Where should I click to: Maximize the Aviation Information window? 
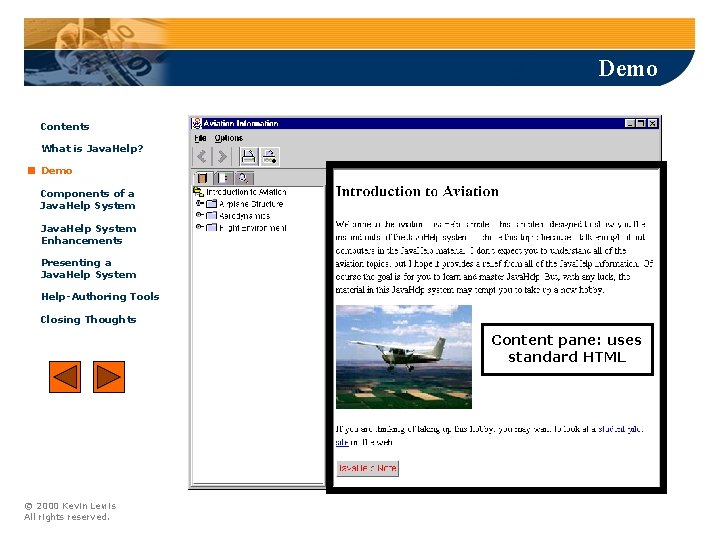coord(641,123)
